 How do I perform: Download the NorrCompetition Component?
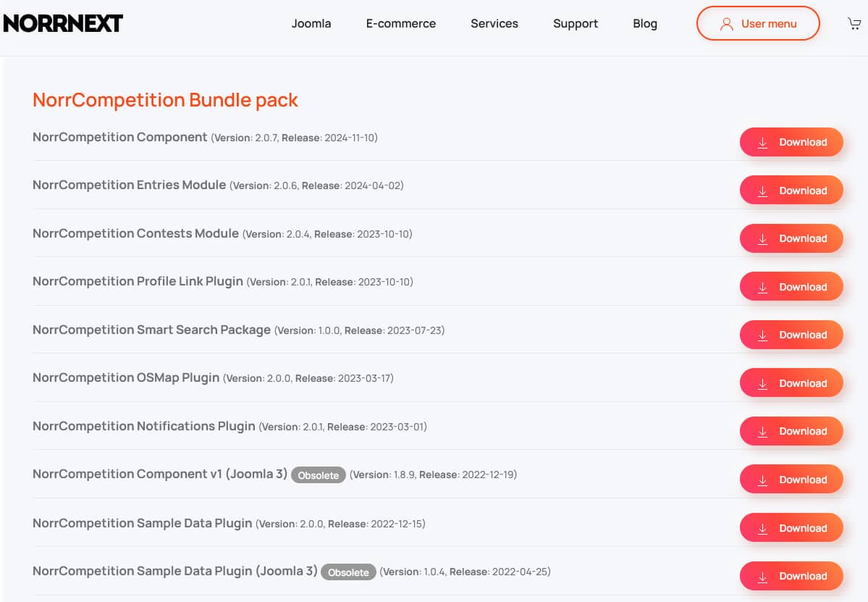[x=791, y=142]
